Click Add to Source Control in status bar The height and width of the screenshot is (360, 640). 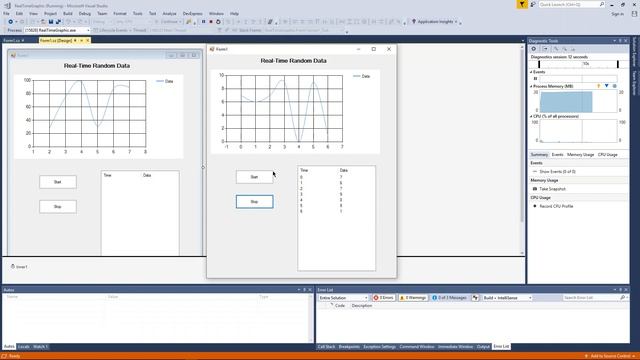(x=610, y=356)
